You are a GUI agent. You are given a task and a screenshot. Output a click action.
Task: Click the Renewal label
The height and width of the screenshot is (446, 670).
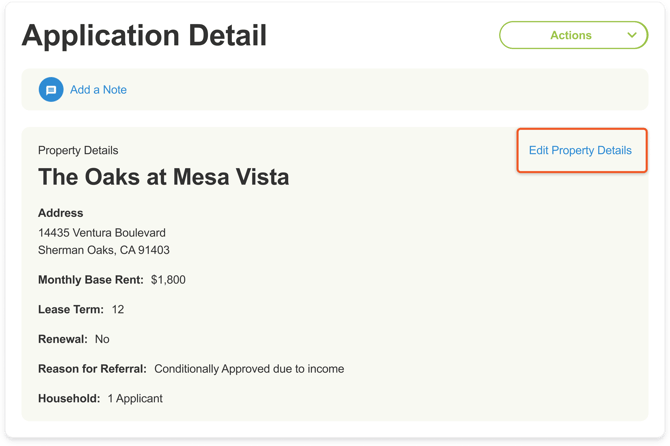63,339
